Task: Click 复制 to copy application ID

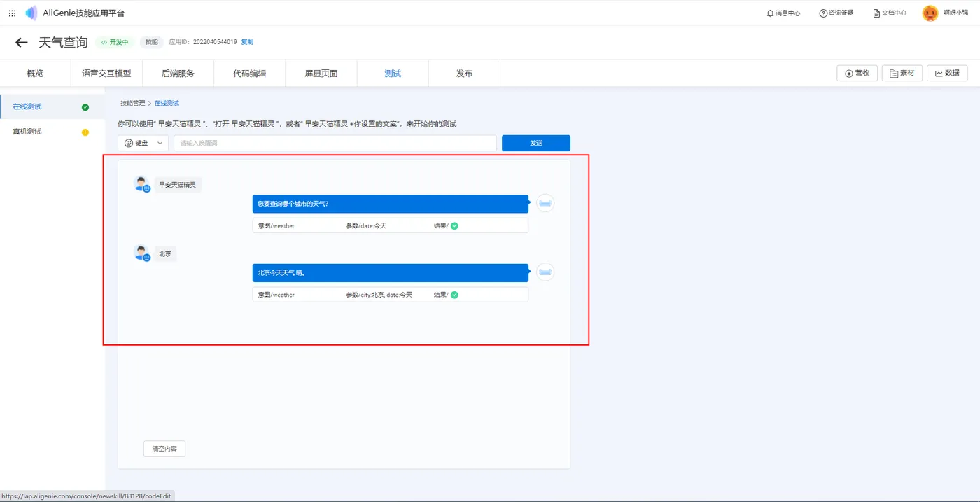Action: [247, 42]
